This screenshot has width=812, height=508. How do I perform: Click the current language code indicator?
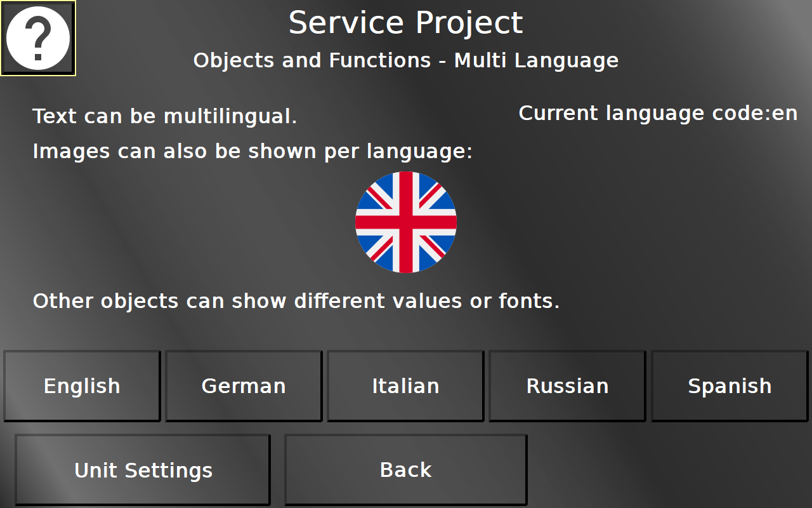coord(658,113)
